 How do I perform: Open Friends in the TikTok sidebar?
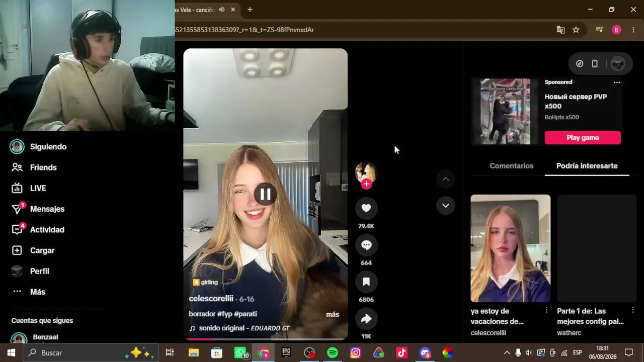click(34, 167)
